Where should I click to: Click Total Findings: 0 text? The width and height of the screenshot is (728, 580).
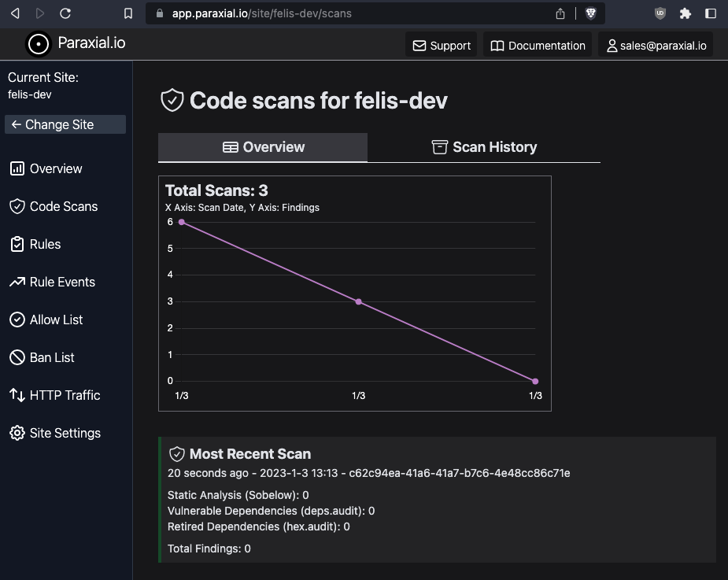[x=209, y=549]
